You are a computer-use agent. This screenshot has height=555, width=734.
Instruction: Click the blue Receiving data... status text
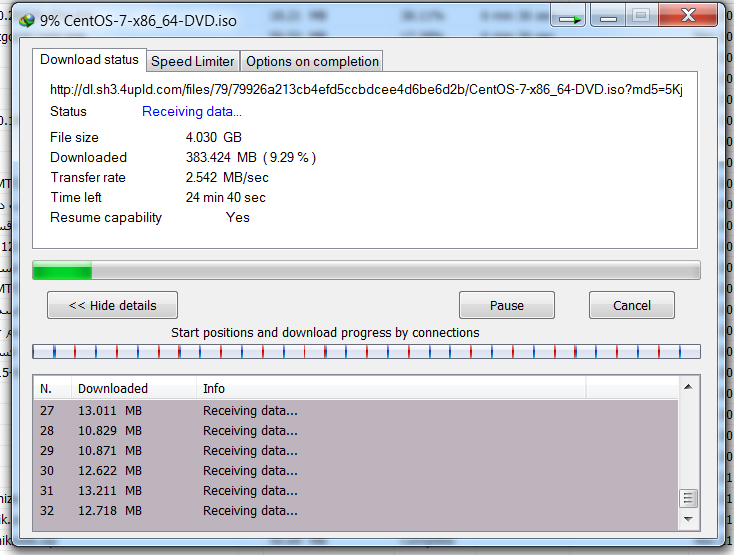click(x=192, y=111)
